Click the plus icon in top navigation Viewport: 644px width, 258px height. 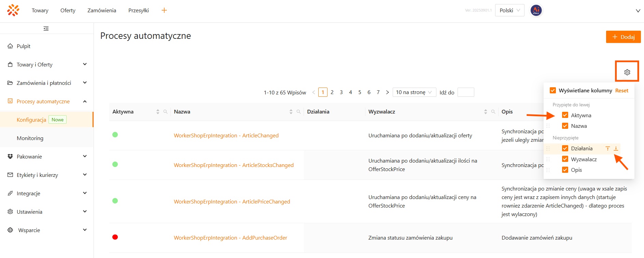[164, 10]
